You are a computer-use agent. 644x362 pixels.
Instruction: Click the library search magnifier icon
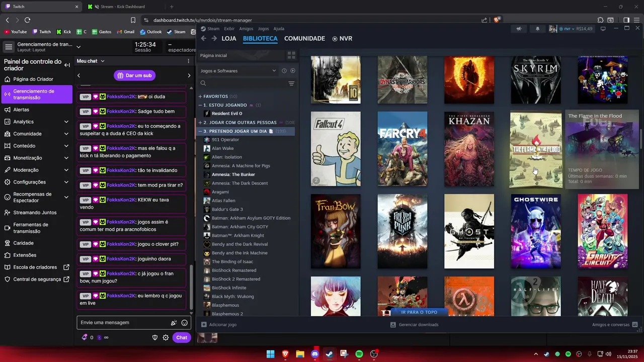pyautogui.click(x=203, y=83)
